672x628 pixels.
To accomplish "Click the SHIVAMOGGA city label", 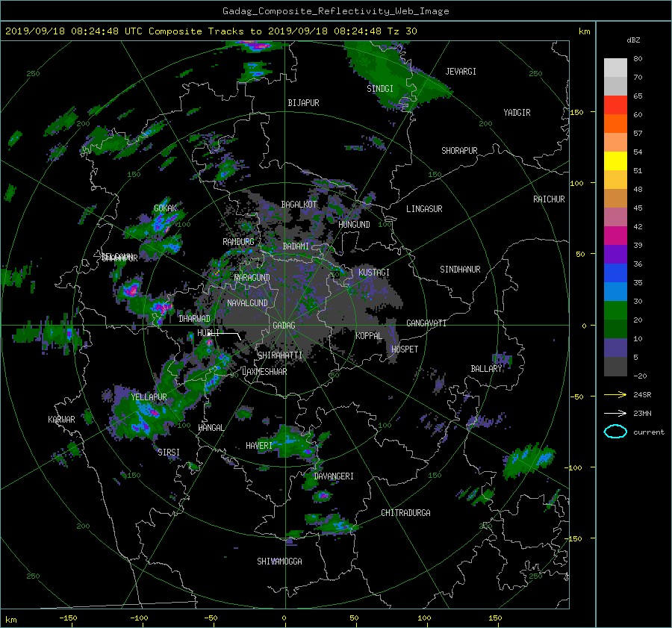I will point(279,562).
